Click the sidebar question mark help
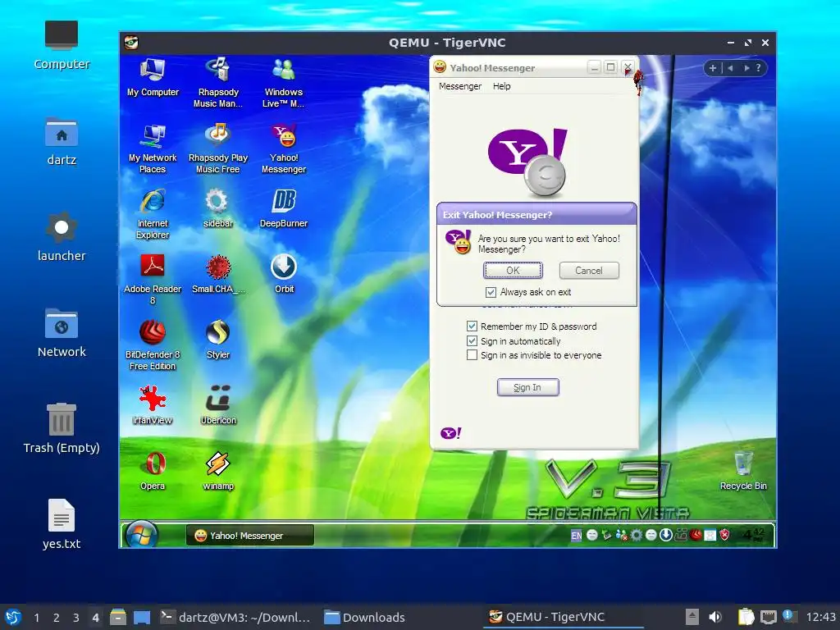Screen dimensions: 840x630 758,68
